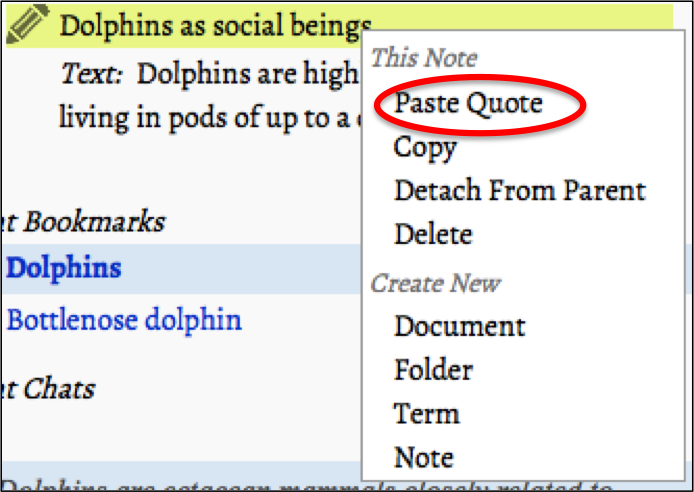
Task: Select Copy in the context menu
Action: coord(425,147)
